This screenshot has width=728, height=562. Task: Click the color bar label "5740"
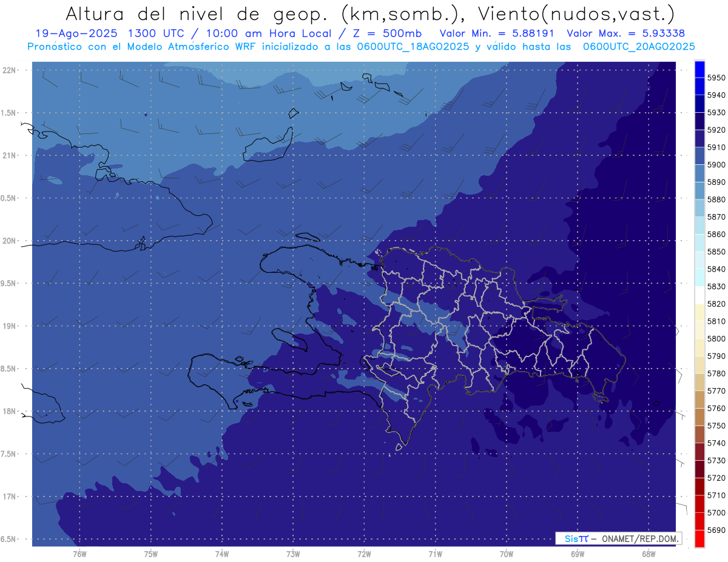tap(716, 443)
